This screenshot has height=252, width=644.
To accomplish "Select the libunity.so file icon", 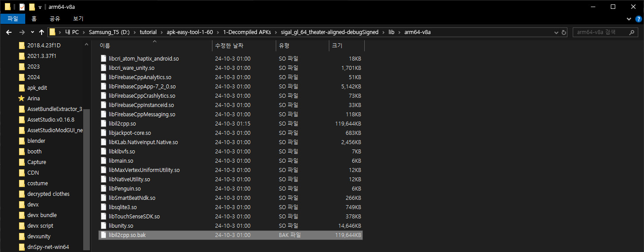I will pos(104,226).
